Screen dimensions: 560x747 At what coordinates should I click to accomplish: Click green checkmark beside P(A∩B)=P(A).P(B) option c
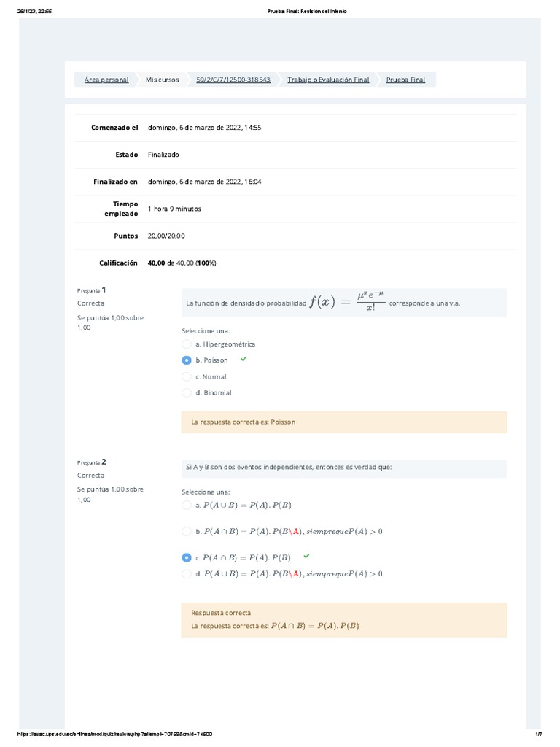click(306, 557)
